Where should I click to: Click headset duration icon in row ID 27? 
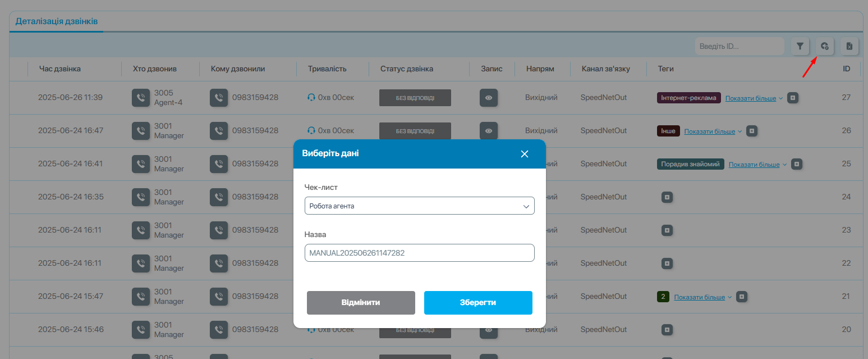311,98
